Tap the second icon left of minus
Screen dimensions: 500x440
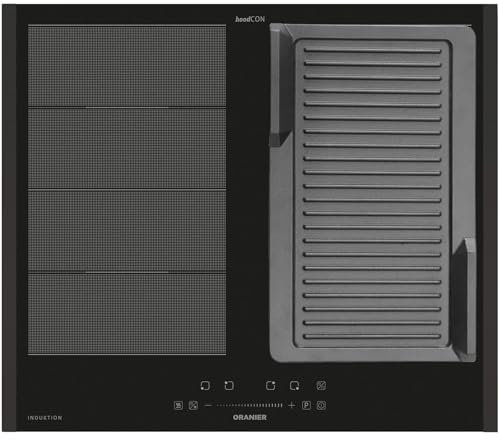(x=193, y=405)
